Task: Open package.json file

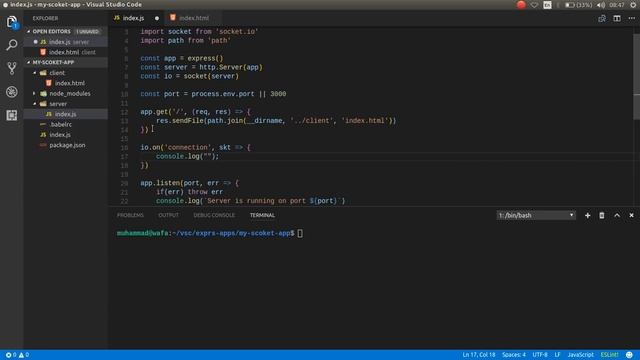Action: [x=66, y=145]
